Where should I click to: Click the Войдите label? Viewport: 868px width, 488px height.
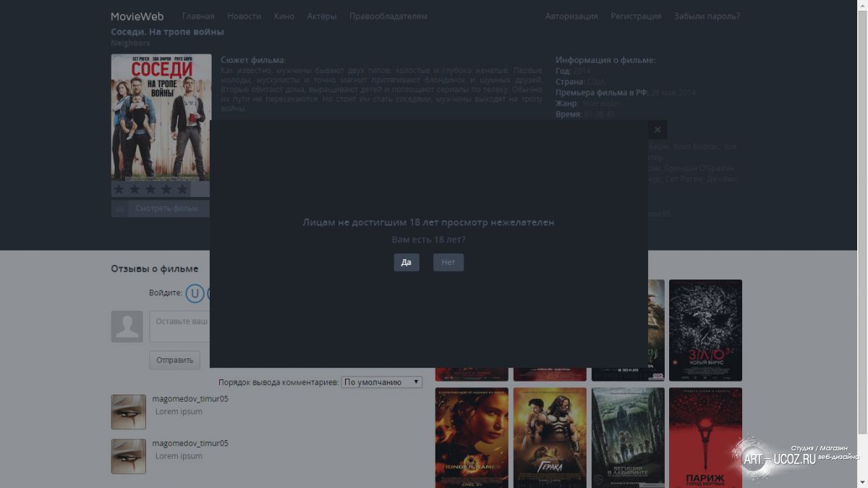pyautogui.click(x=166, y=293)
